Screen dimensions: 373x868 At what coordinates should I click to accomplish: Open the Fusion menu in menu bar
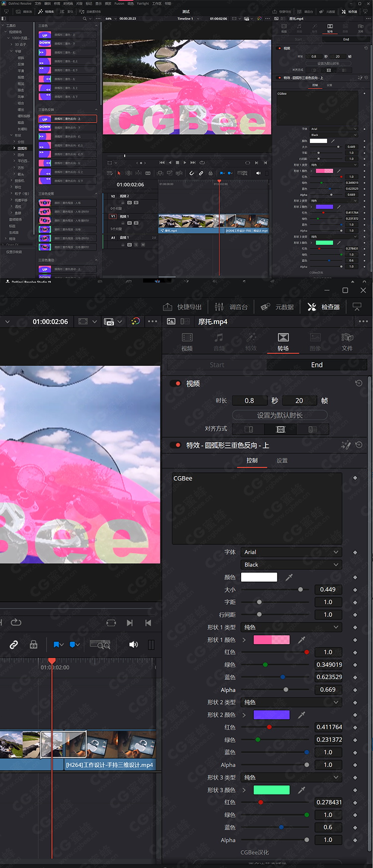point(119,3)
